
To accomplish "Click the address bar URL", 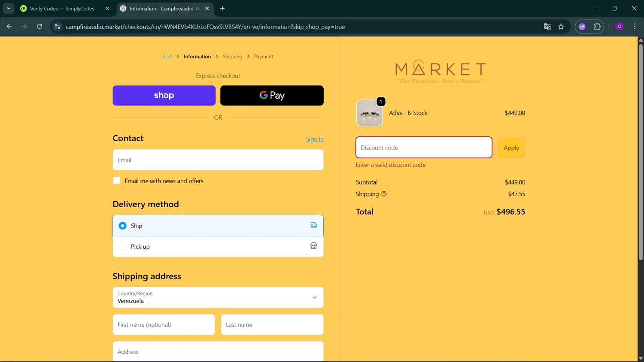I will pos(205,27).
